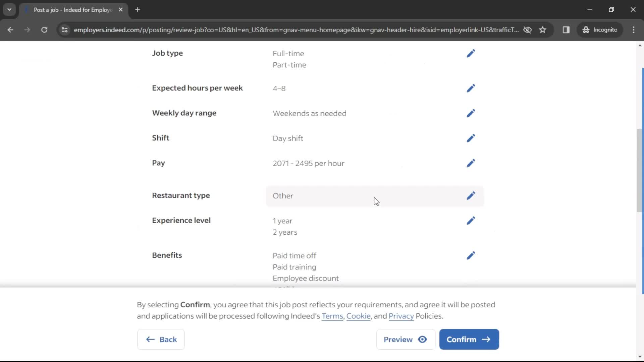The width and height of the screenshot is (644, 362).
Task: Click the edit icon for Pay
Action: [471, 163]
